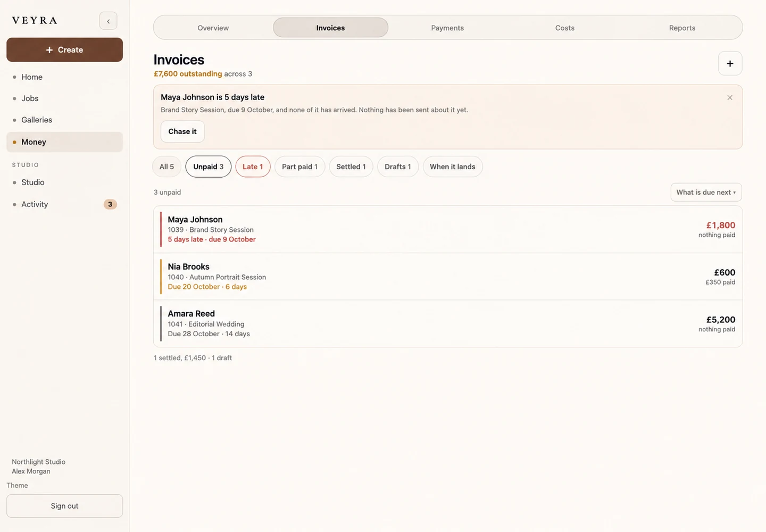
Task: Open Nia Brooks invoice 1040
Action: (x=448, y=277)
